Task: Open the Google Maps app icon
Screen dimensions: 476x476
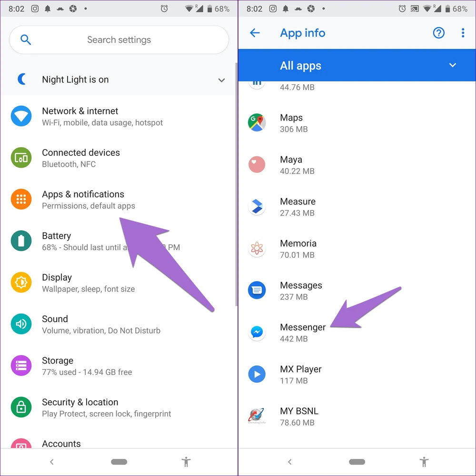Action: [x=257, y=123]
